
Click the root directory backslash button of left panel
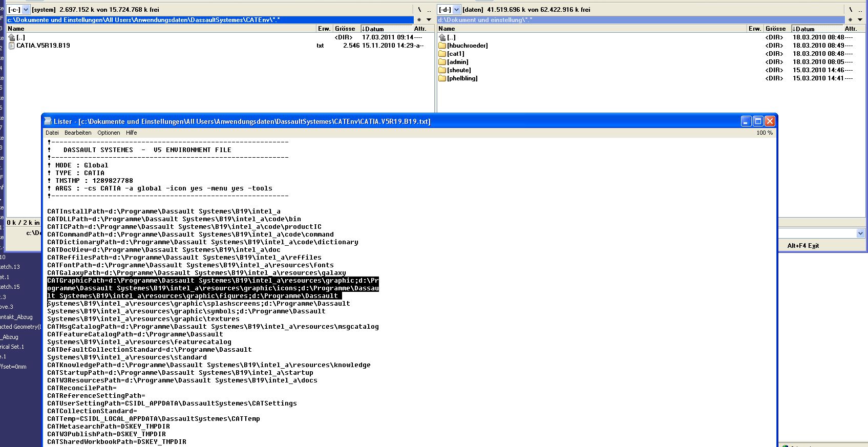point(419,10)
